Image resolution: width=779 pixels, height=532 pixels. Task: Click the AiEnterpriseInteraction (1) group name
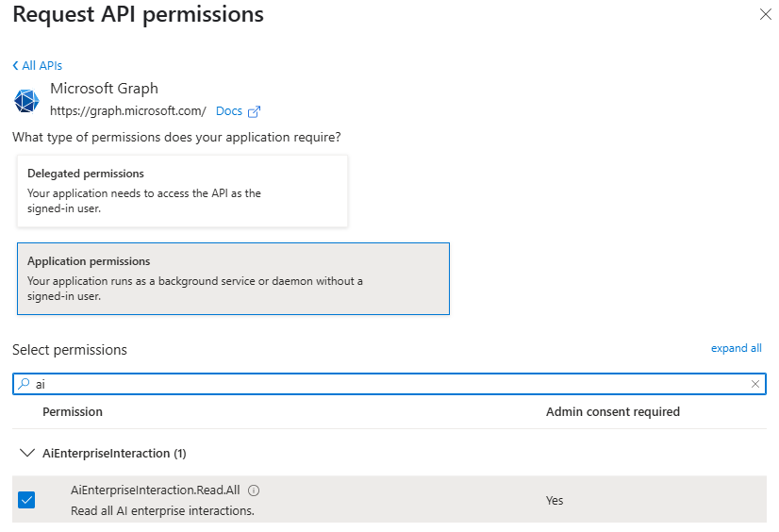(x=114, y=453)
